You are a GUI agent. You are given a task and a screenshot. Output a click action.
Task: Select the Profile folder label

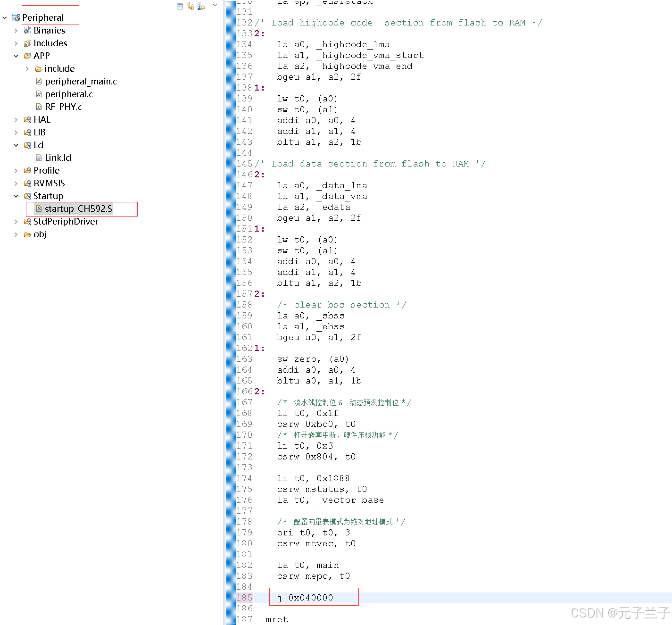point(47,171)
